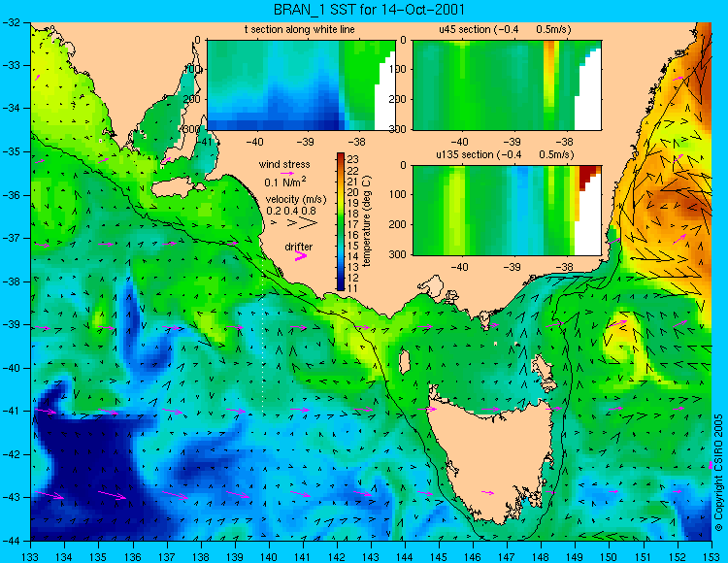Click the 'temperature (deg C)' vertical label
Viewport: 728px width, 563px height.
[367, 221]
